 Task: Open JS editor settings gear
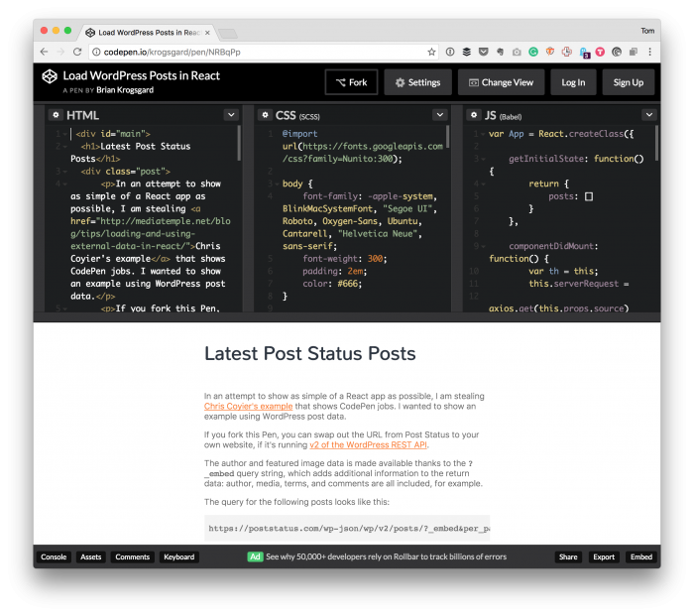coord(474,115)
